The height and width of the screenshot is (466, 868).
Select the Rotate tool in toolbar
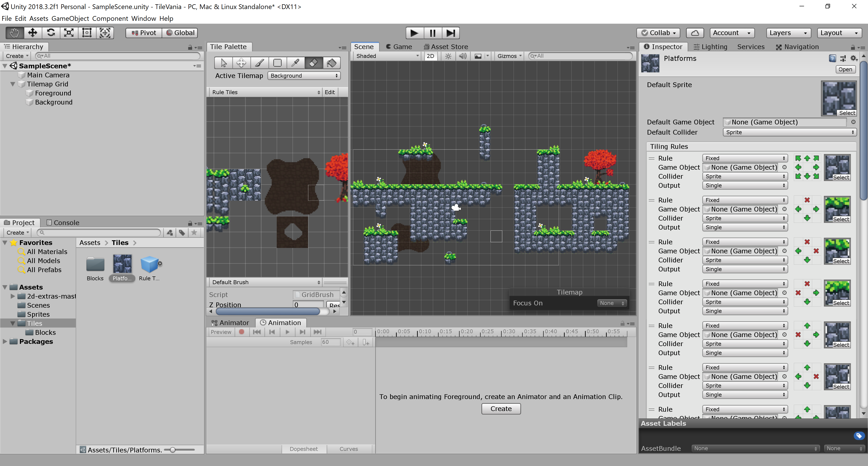(x=51, y=33)
